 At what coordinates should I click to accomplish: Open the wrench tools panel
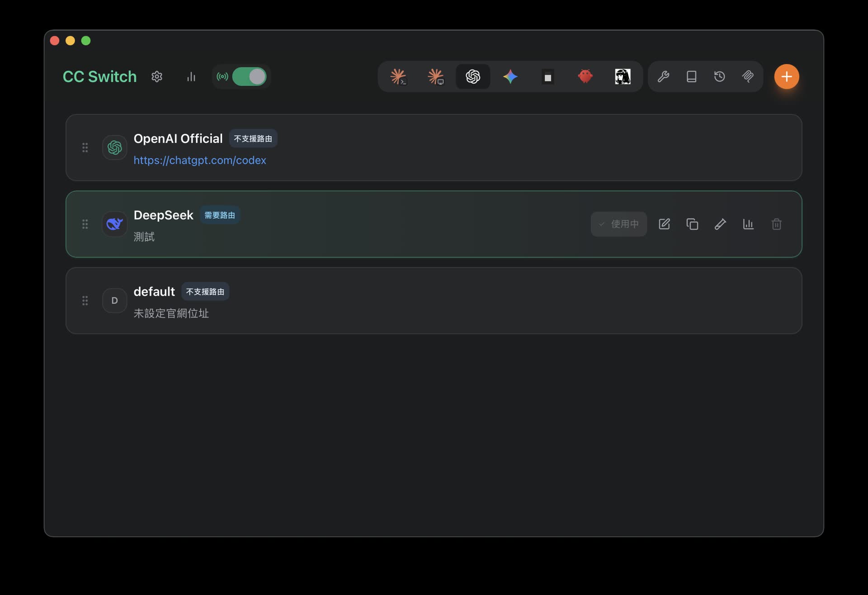click(x=663, y=76)
